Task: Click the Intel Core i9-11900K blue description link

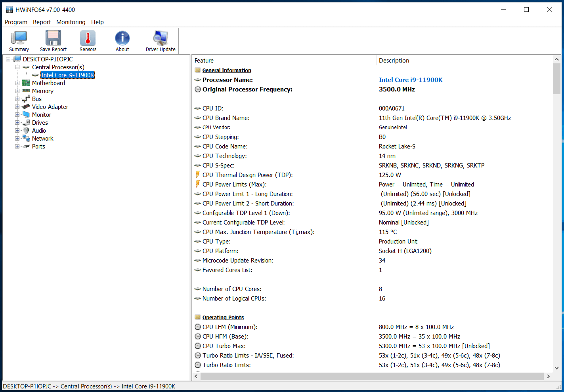Action: (411, 80)
